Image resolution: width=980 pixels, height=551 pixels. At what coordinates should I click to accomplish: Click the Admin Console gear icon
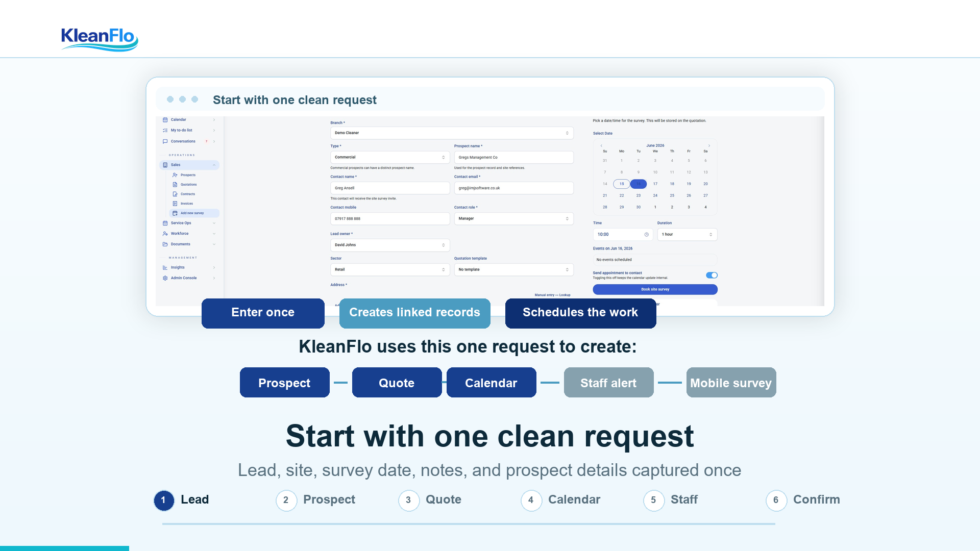pos(165,278)
